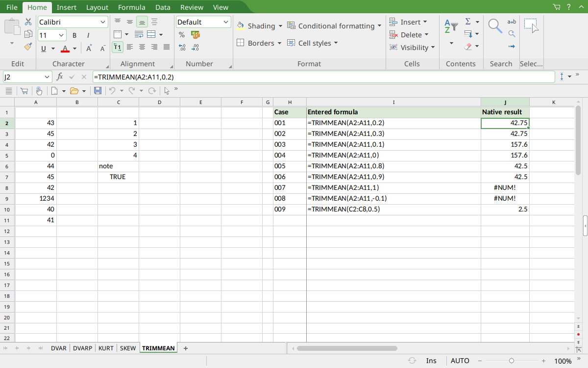
Task: Align cell text to the left
Action: click(x=130, y=47)
